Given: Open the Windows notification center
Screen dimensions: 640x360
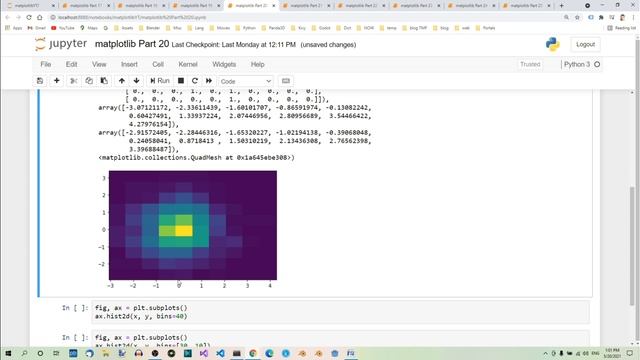Looking at the screenshot, I should [x=629, y=353].
